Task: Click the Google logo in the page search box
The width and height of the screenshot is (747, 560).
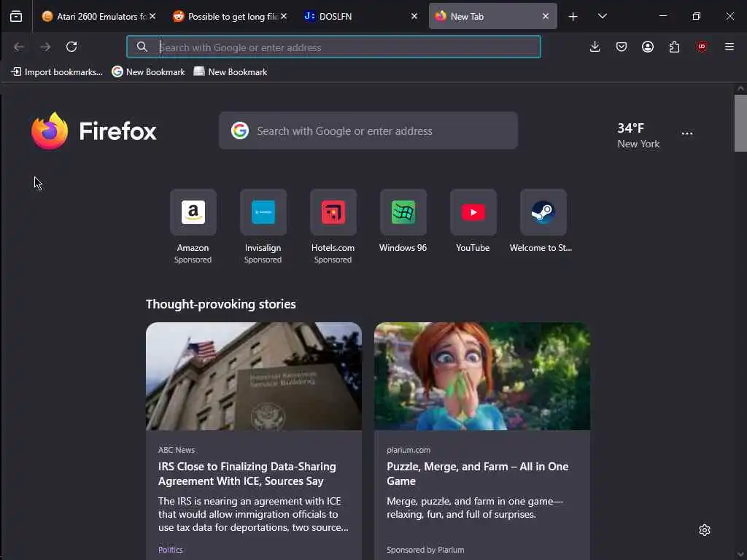Action: [x=239, y=131]
